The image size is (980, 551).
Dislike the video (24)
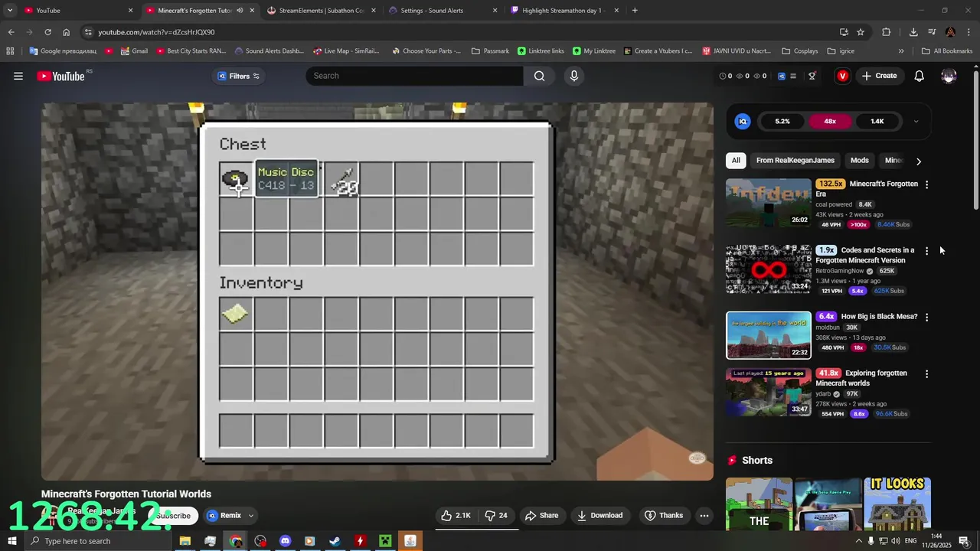click(497, 516)
